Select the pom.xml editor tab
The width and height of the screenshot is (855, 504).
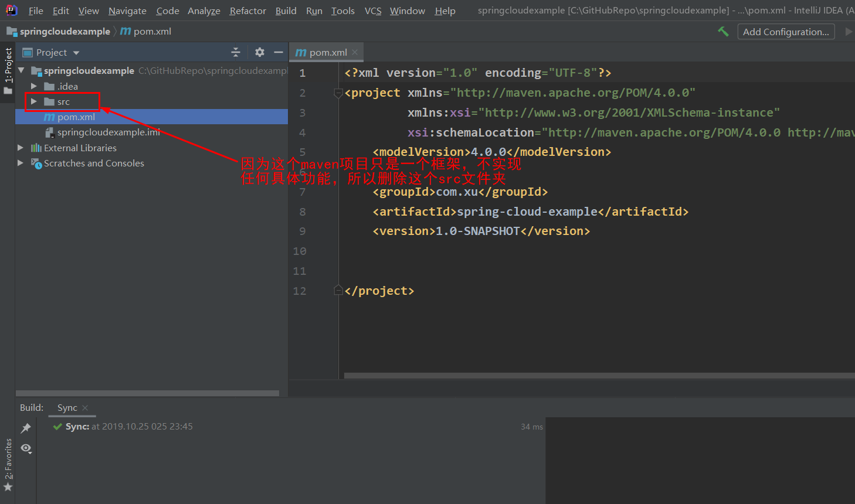326,52
